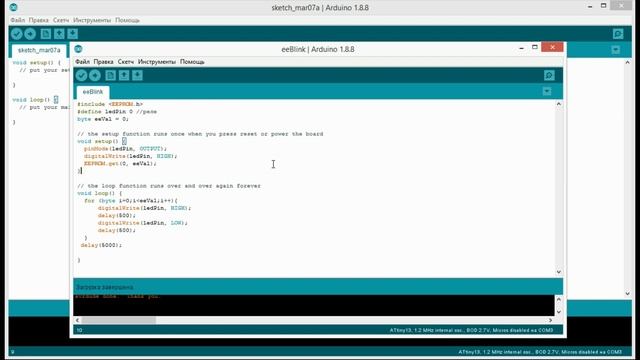Click console scroll down arrow in eeBlink

(x=559, y=312)
